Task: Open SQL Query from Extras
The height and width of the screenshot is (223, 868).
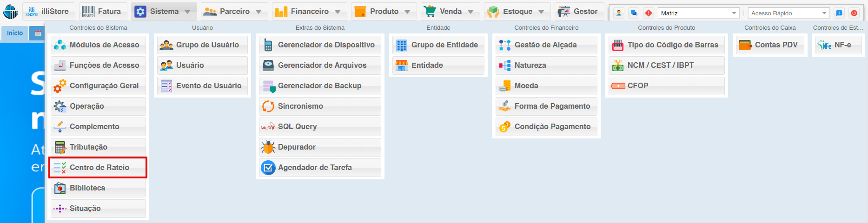Action: tap(320, 127)
